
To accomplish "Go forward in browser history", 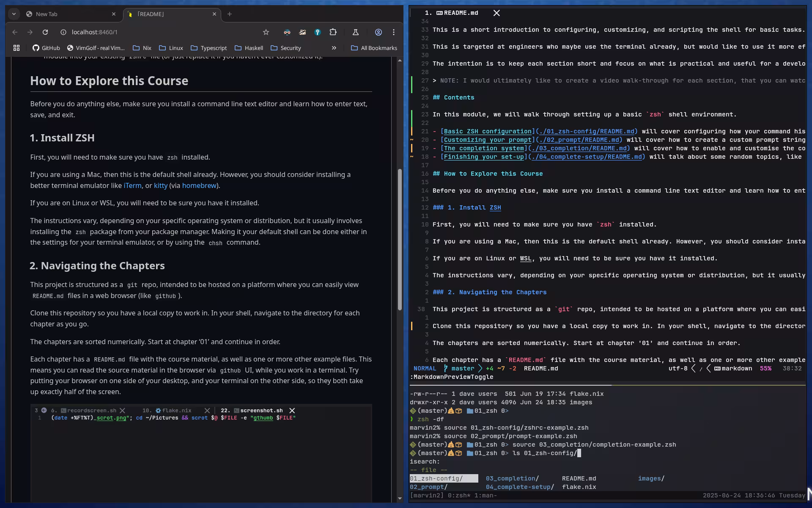I will click(30, 32).
